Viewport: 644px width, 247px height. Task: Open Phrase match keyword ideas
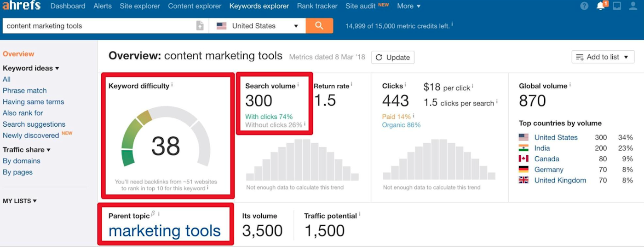tap(25, 91)
